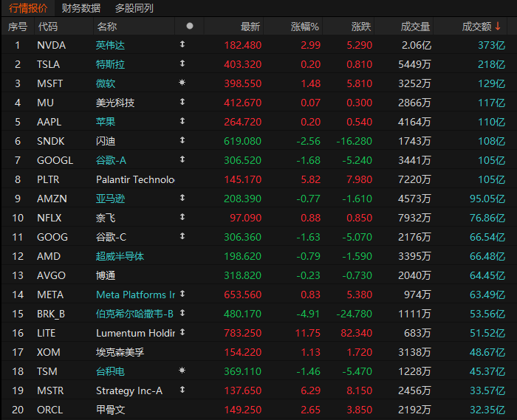Open the Meta Platforms stock link
This screenshot has width=517, height=420.
[x=135, y=295]
